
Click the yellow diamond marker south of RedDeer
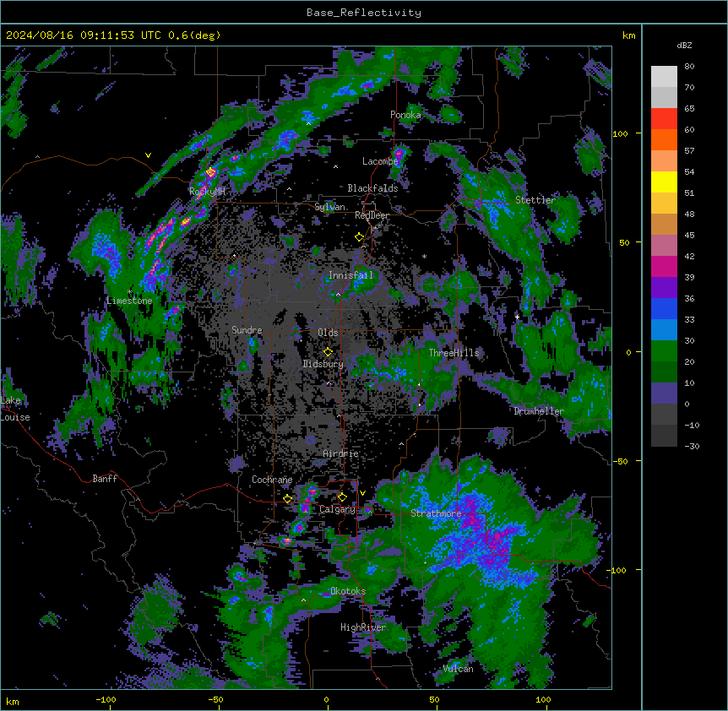[359, 237]
